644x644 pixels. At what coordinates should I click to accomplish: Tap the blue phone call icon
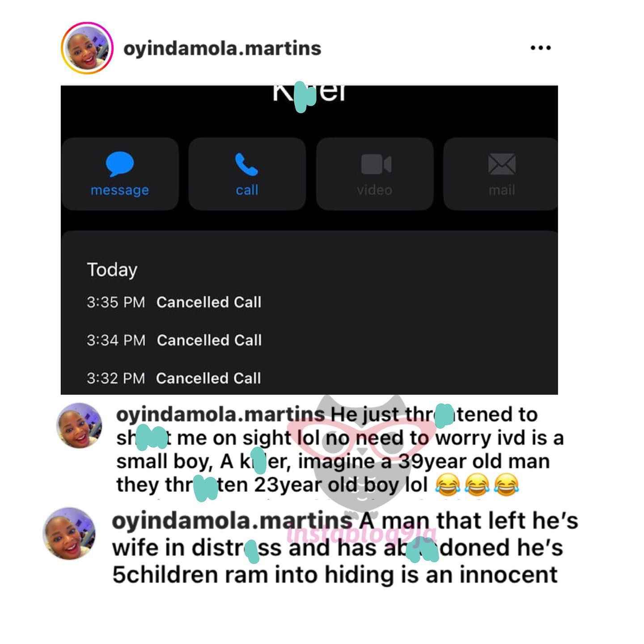[x=247, y=164]
